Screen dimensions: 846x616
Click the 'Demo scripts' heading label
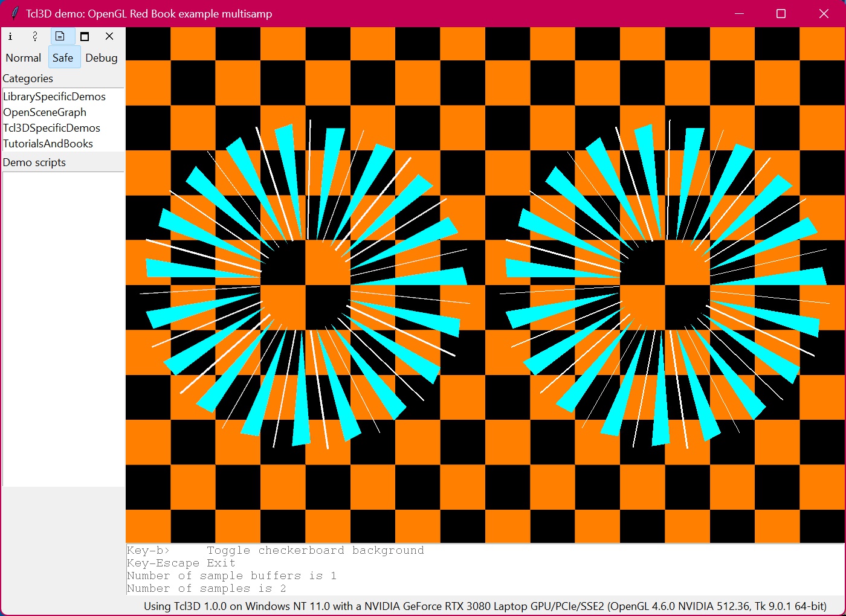pos(34,162)
